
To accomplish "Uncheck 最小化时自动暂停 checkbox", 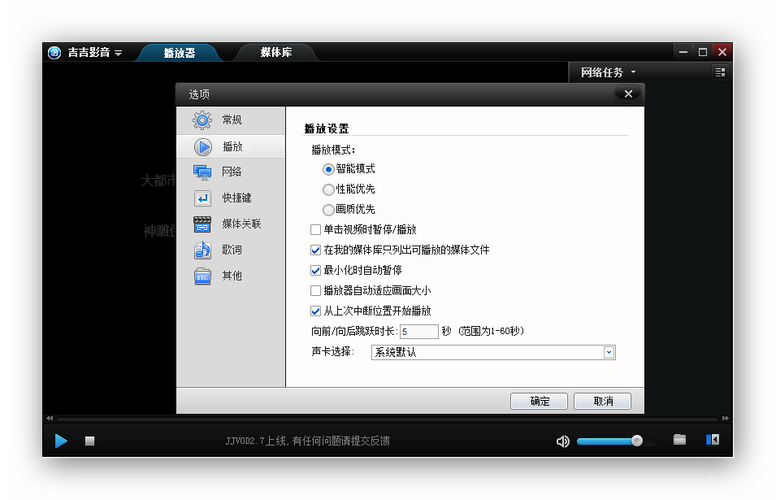I will [316, 270].
